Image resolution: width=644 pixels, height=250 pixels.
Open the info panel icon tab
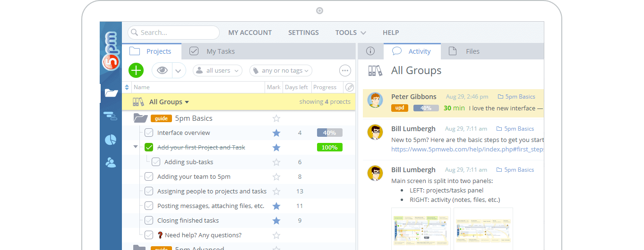pos(370,51)
